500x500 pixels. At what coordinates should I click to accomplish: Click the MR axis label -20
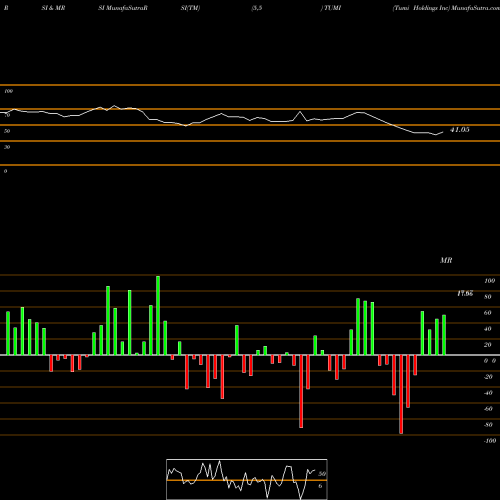click(488, 377)
